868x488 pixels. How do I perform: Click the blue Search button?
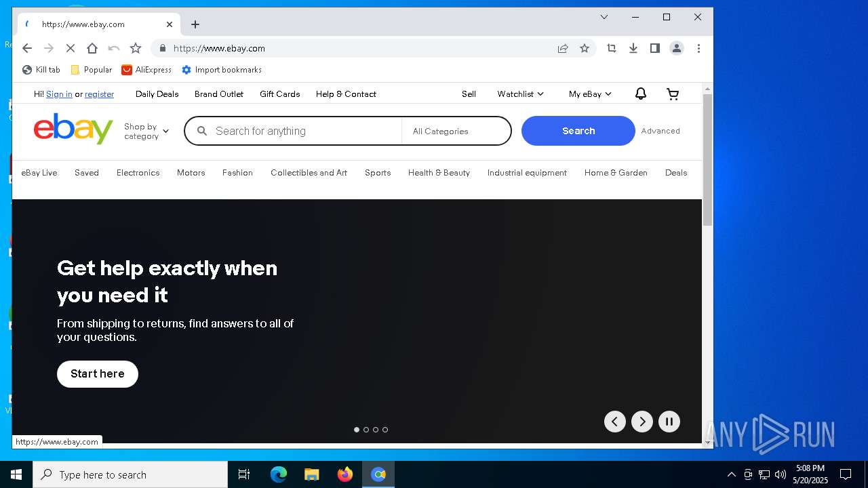[578, 131]
